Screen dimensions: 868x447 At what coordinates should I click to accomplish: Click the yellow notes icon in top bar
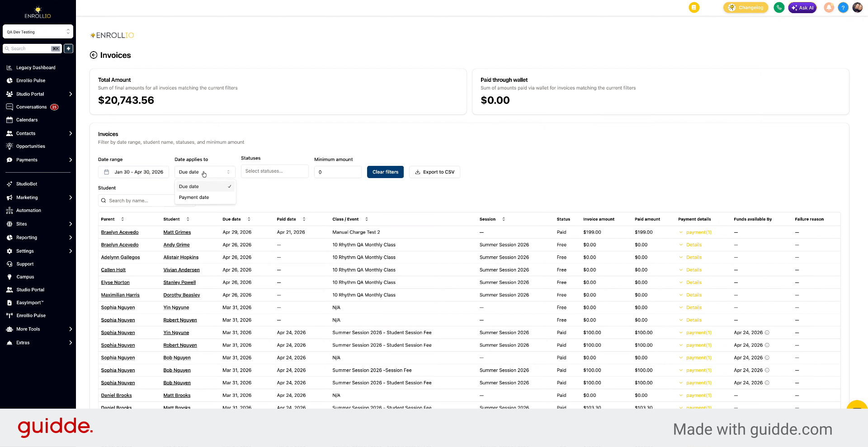click(694, 8)
